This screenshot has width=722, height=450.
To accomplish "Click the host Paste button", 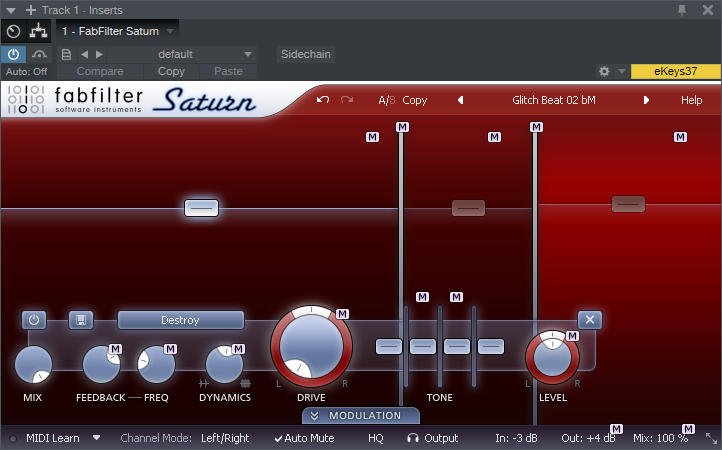I will 228,71.
